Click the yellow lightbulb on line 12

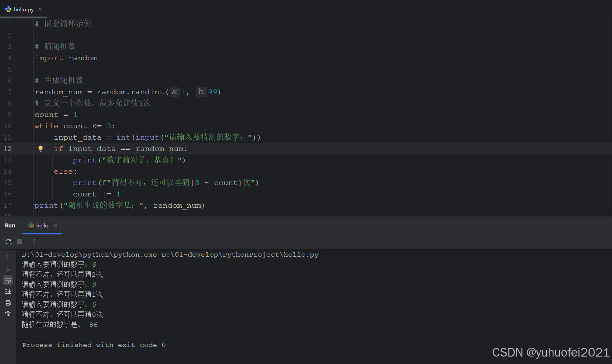pyautogui.click(x=41, y=149)
